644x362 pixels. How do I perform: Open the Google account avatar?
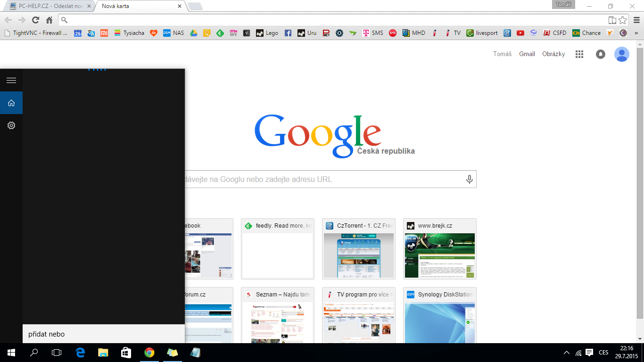pos(622,54)
